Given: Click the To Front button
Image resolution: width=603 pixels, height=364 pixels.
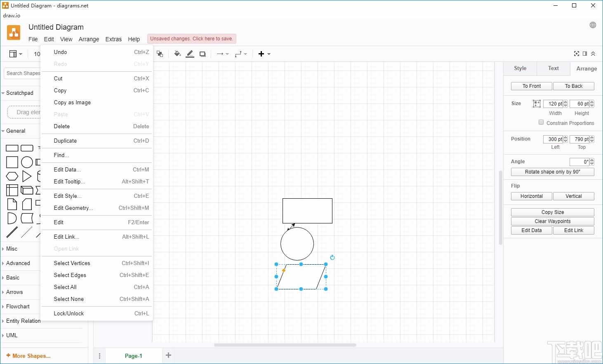Looking at the screenshot, I should point(532,86).
